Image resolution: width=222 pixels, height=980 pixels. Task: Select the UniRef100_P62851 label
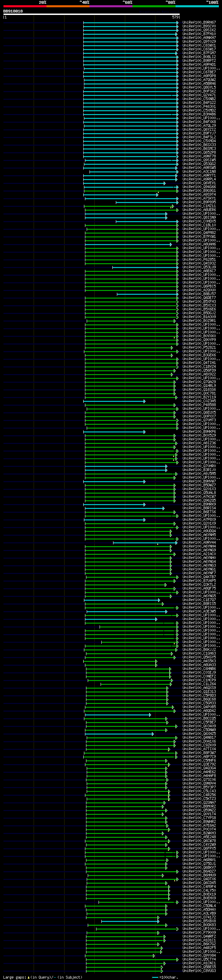[x=199, y=259]
